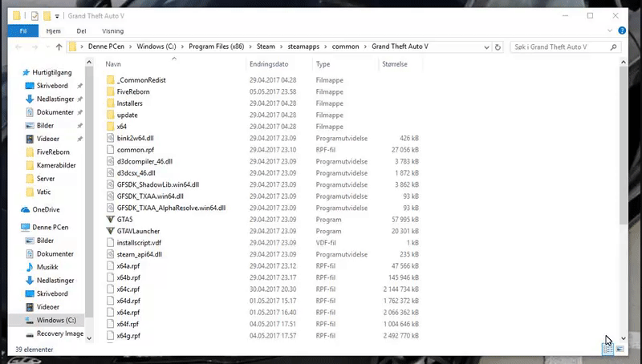
Task: Select the GTA5 program icon
Action: point(110,220)
